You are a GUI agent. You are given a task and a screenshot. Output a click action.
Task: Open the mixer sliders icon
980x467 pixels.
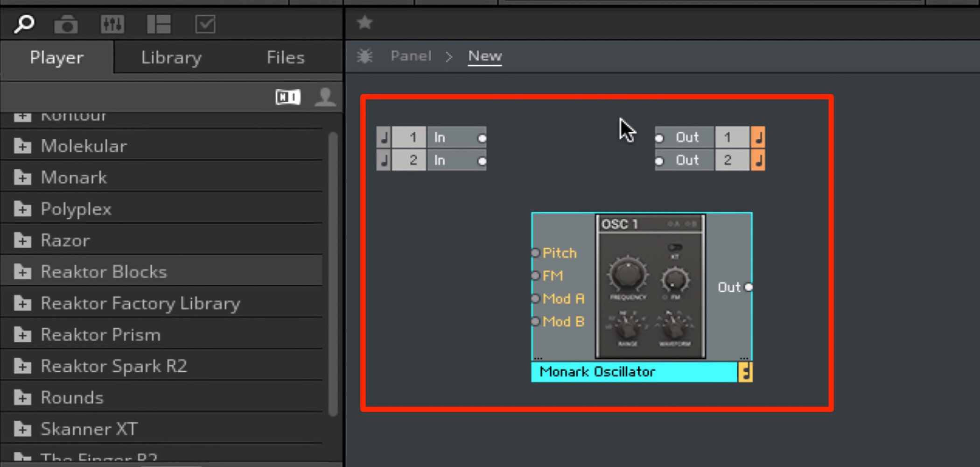coord(112,24)
